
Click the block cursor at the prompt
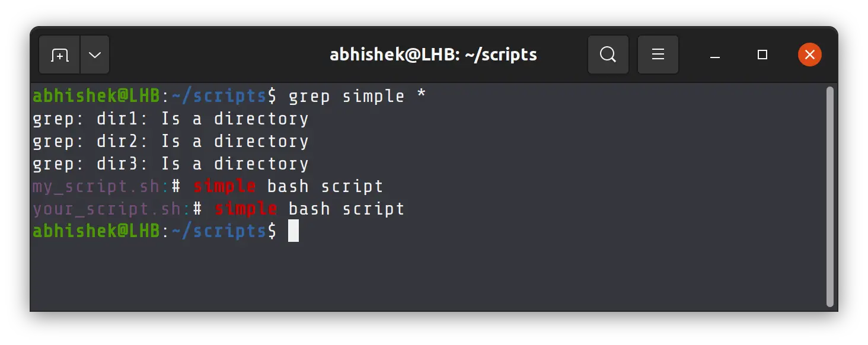coord(293,231)
